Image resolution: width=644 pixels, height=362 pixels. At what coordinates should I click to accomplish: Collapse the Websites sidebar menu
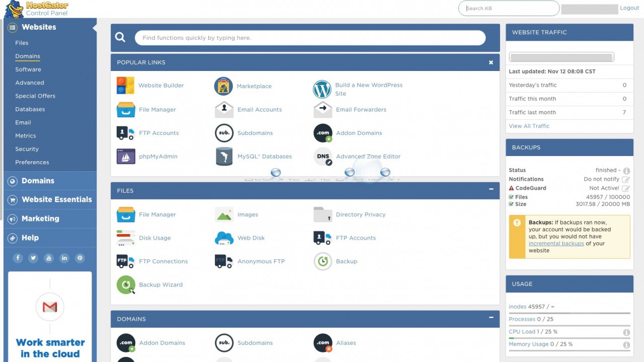[x=50, y=27]
